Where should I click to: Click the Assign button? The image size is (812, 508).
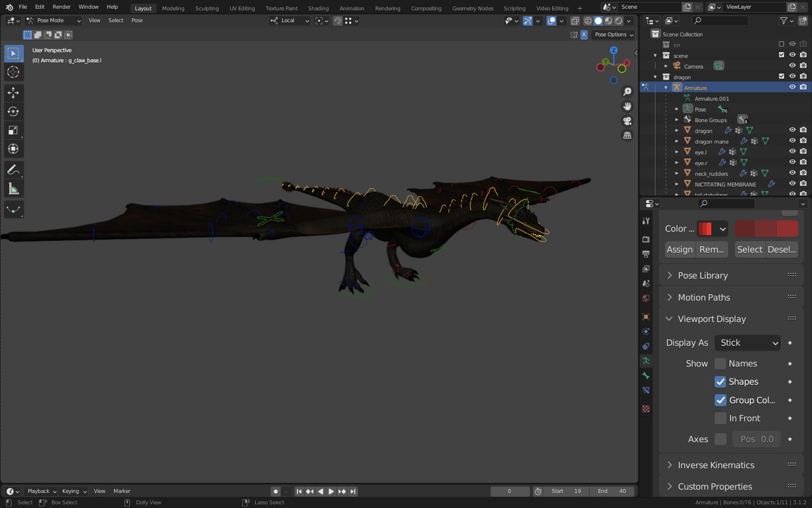click(x=679, y=249)
